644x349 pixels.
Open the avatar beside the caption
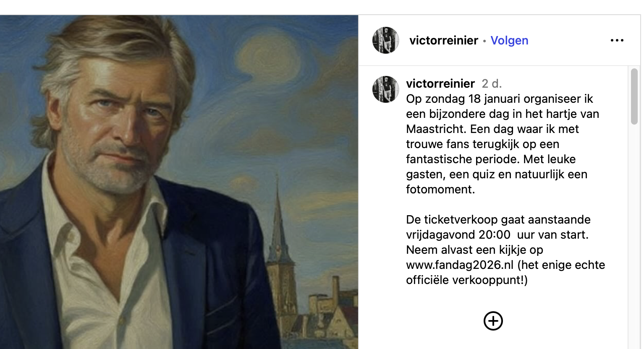[x=385, y=89]
